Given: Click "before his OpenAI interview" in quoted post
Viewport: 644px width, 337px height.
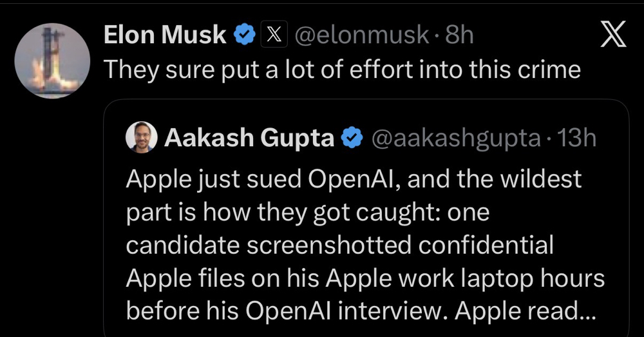Looking at the screenshot, I should point(287,311).
